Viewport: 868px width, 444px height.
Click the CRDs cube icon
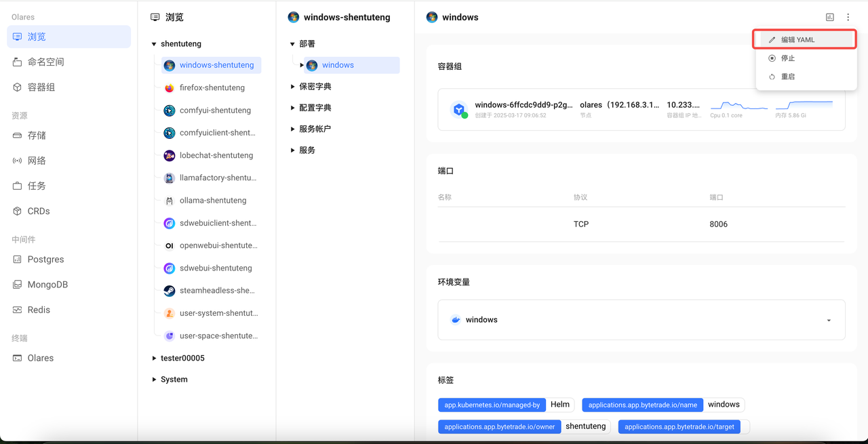(x=17, y=211)
